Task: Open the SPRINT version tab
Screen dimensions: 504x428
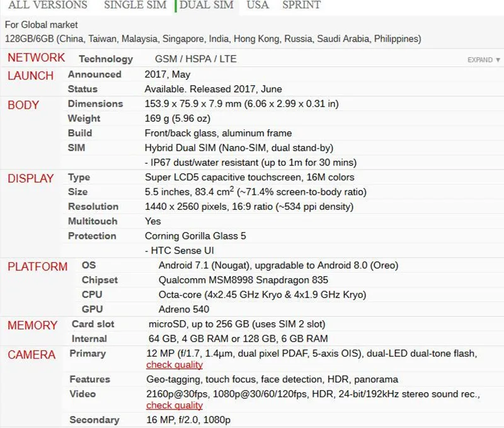Action: click(x=302, y=5)
